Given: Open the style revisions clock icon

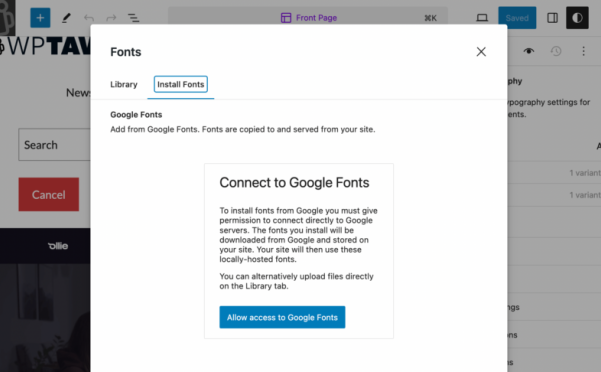Looking at the screenshot, I should (x=556, y=51).
